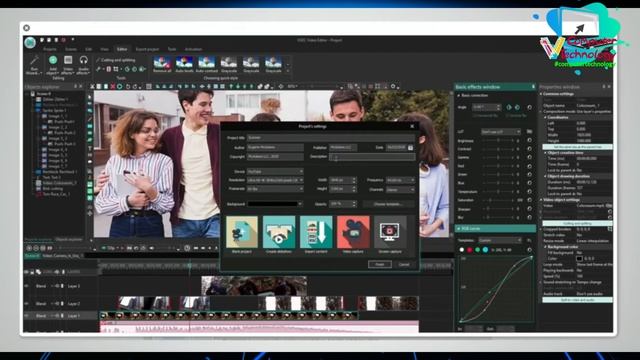Open the Activation tab
The image size is (640, 360).
click(x=193, y=49)
